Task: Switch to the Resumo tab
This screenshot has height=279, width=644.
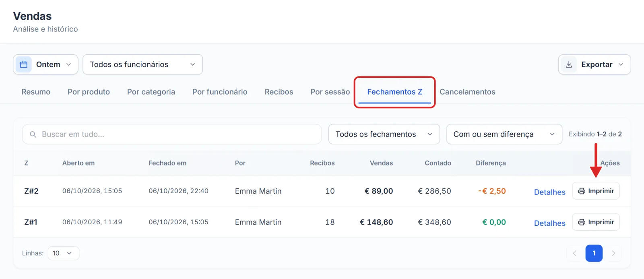Action: (36, 92)
